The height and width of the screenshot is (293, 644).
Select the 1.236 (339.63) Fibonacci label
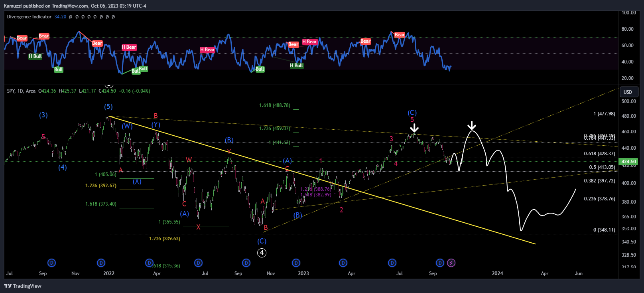[x=165, y=239]
